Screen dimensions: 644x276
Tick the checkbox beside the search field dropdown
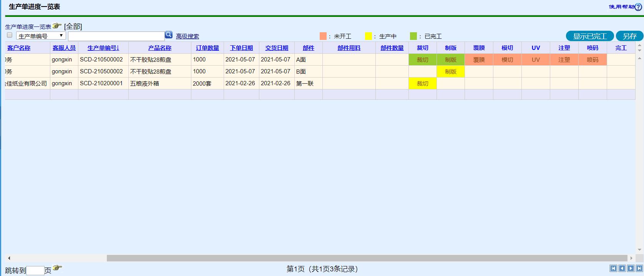point(10,35)
